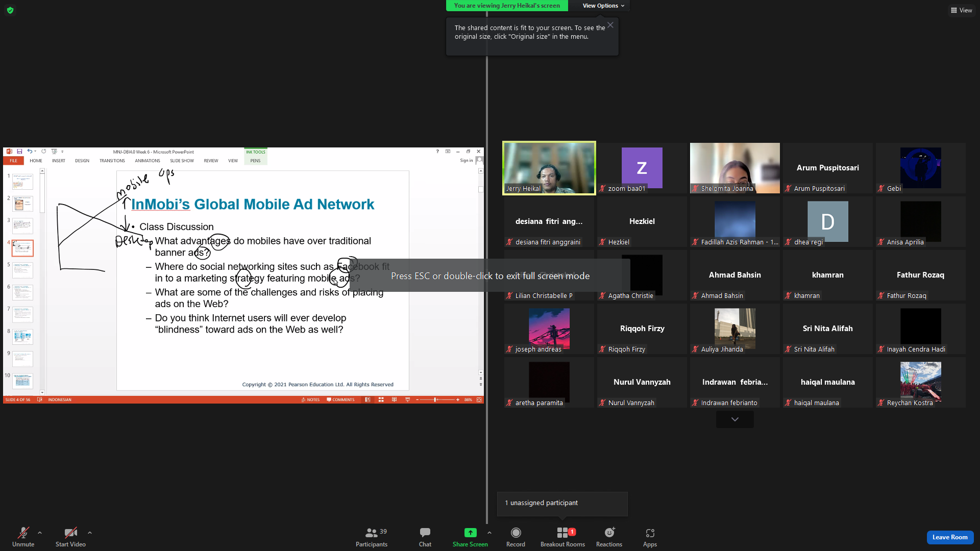This screenshot has width=980, height=551.
Task: Fit slide to current window icon
Action: (x=479, y=400)
